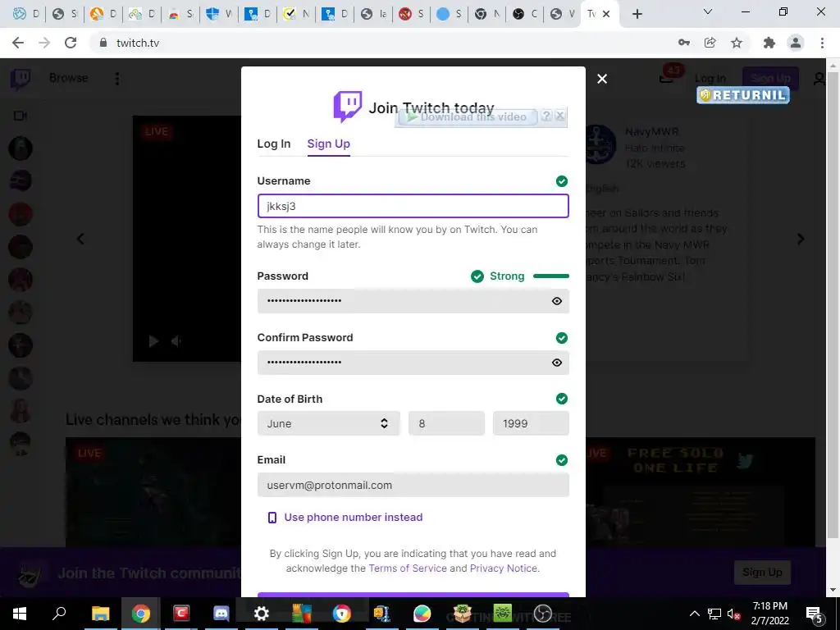The height and width of the screenshot is (630, 840).
Task: Open the Windows Start menu
Action: [20, 614]
